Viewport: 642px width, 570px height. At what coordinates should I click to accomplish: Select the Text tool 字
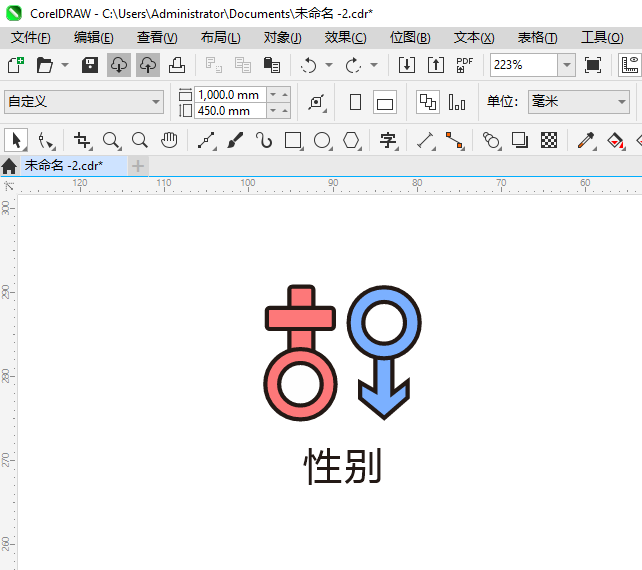388,140
